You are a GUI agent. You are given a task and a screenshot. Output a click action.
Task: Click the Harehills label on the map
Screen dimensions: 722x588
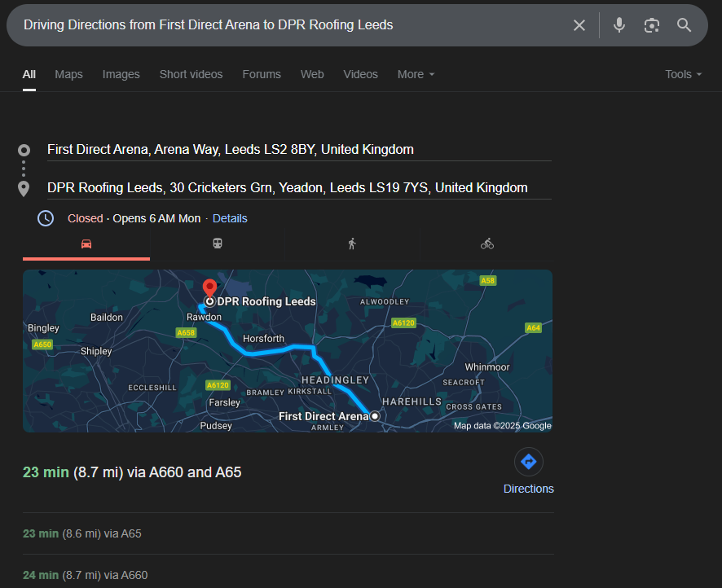tap(412, 402)
